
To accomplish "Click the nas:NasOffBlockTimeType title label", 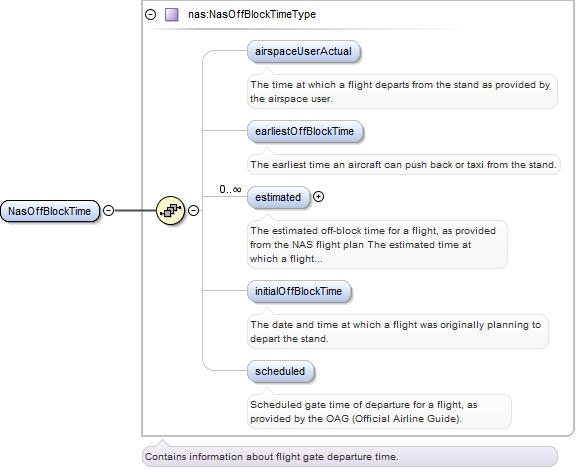I will (252, 14).
